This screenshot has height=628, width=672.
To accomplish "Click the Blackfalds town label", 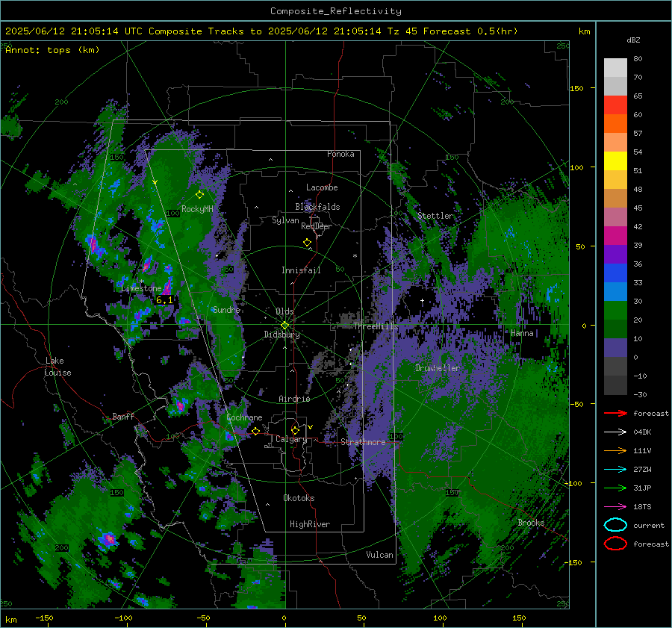I will [x=317, y=207].
